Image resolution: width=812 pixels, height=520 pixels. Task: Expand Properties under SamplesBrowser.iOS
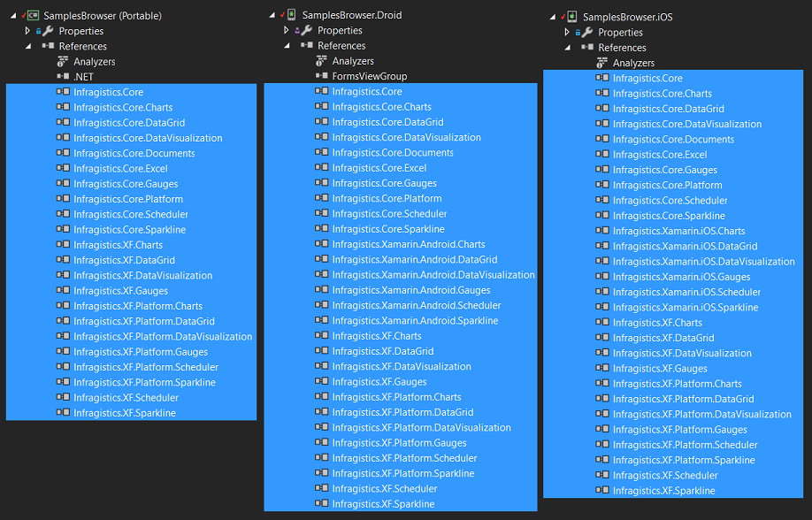tap(567, 33)
